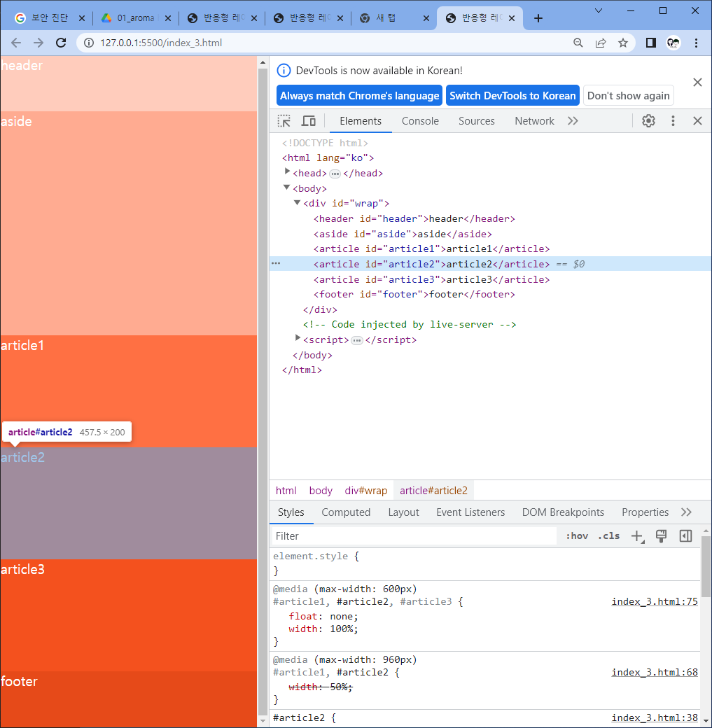This screenshot has width=712, height=728.
Task: Toggle rendering emulations paintbrush icon
Action: pyautogui.click(x=662, y=535)
